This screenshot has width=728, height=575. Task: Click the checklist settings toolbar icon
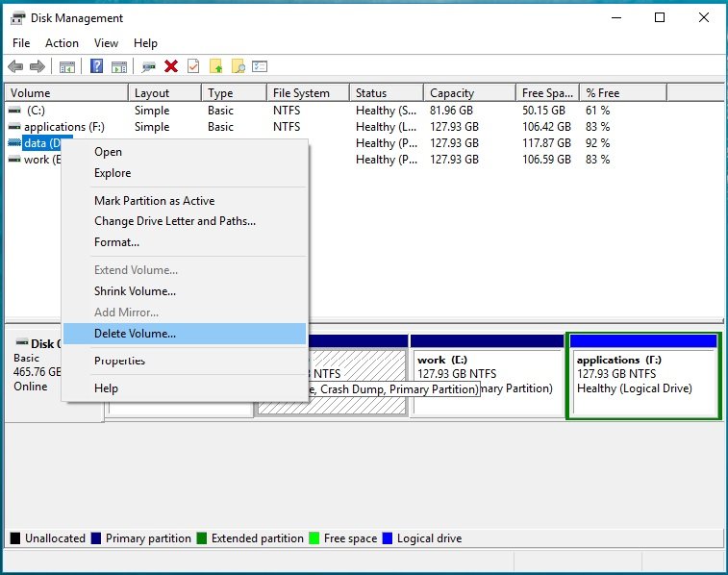point(260,66)
